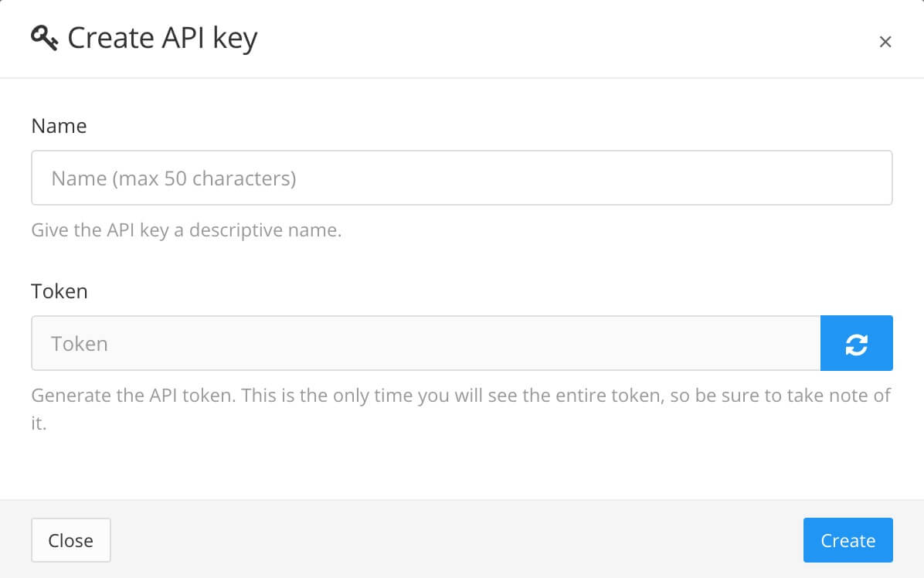Click the Create API key dialog title
Viewport: 924px width, 578px height.
164,37
